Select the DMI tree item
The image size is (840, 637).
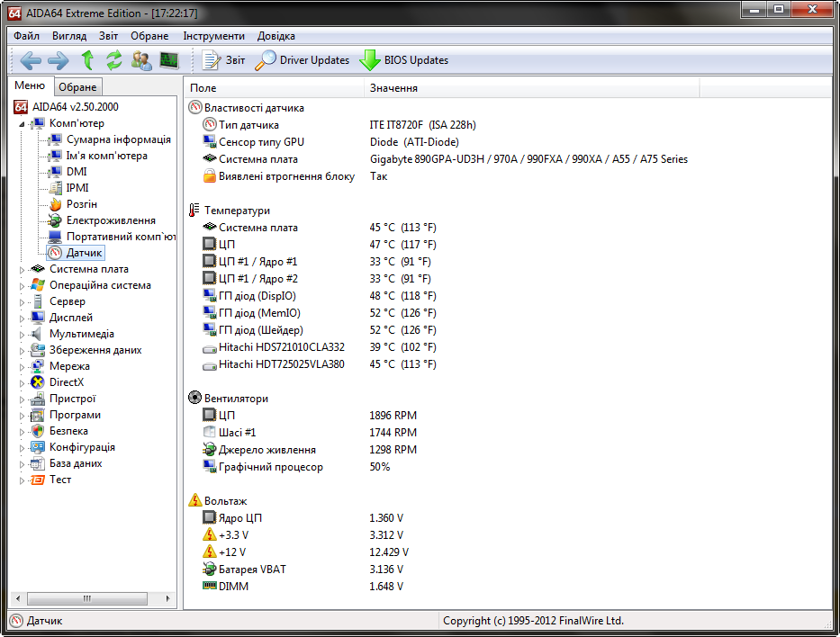pyautogui.click(x=76, y=171)
